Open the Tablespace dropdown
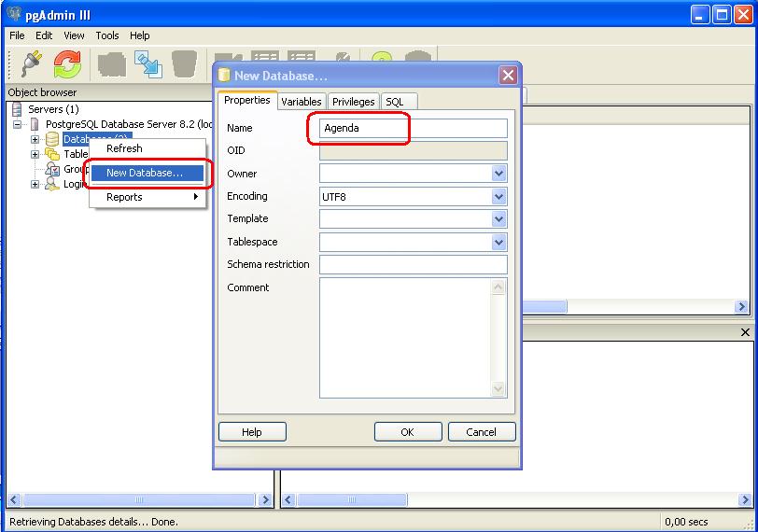This screenshot has width=758, height=532. 498,242
